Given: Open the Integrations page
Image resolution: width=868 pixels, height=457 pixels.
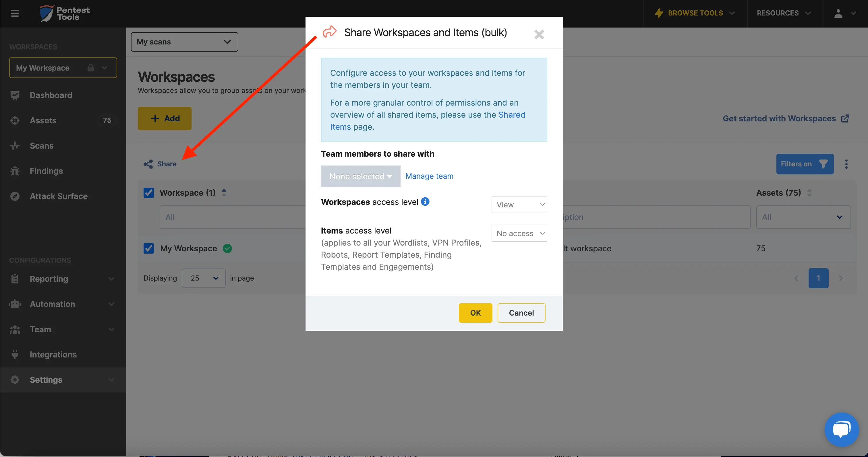Looking at the screenshot, I should [x=53, y=354].
